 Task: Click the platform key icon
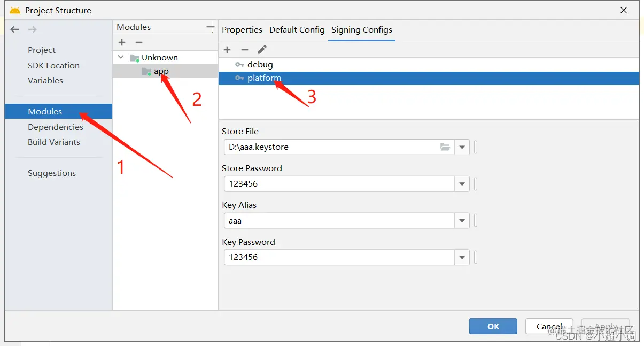(x=239, y=78)
